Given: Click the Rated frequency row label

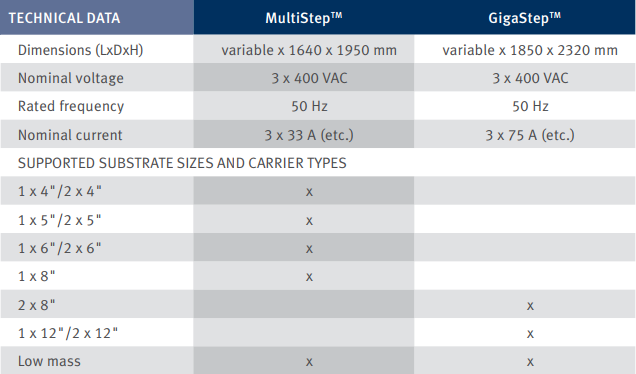Looking at the screenshot, I should [x=71, y=106].
